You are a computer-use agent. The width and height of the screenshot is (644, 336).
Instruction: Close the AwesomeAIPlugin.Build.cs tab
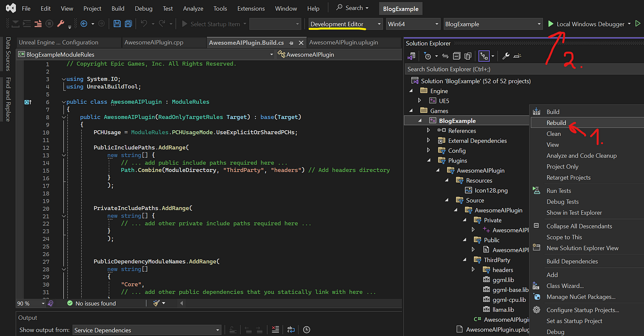click(x=301, y=43)
